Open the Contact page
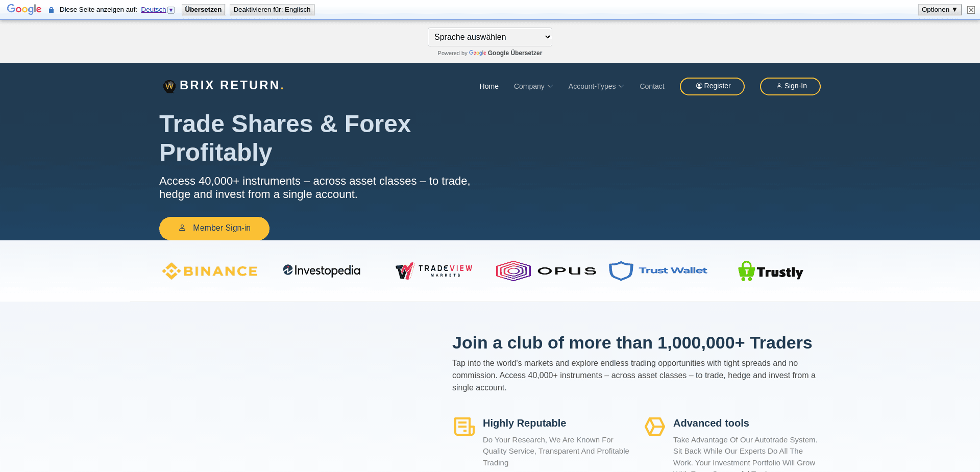The height and width of the screenshot is (472, 980). 652,86
